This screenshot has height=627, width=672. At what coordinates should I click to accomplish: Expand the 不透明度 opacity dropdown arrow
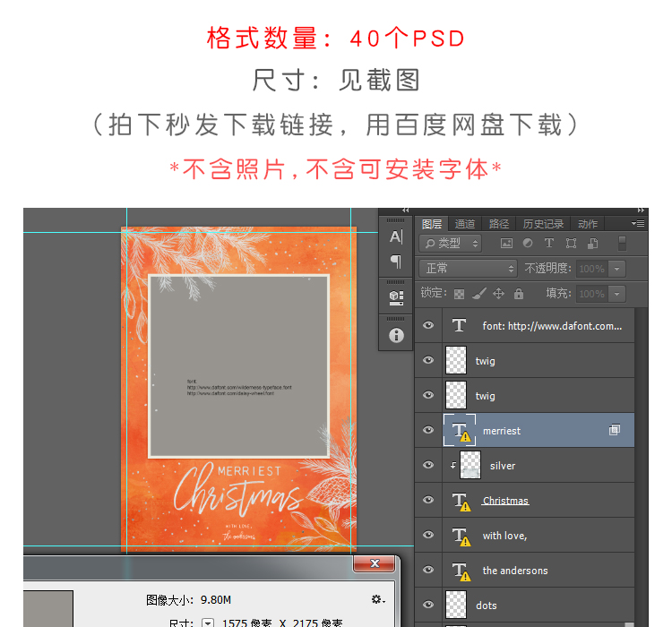[616, 269]
